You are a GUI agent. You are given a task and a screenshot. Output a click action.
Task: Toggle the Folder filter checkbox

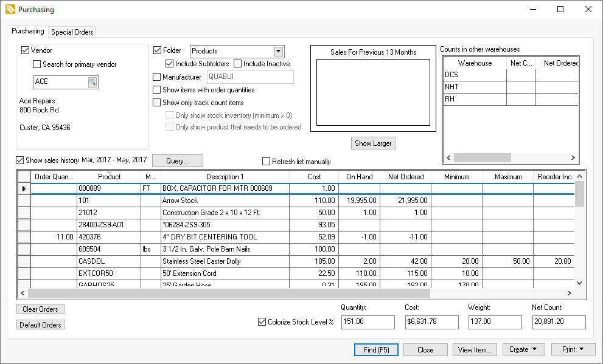157,50
